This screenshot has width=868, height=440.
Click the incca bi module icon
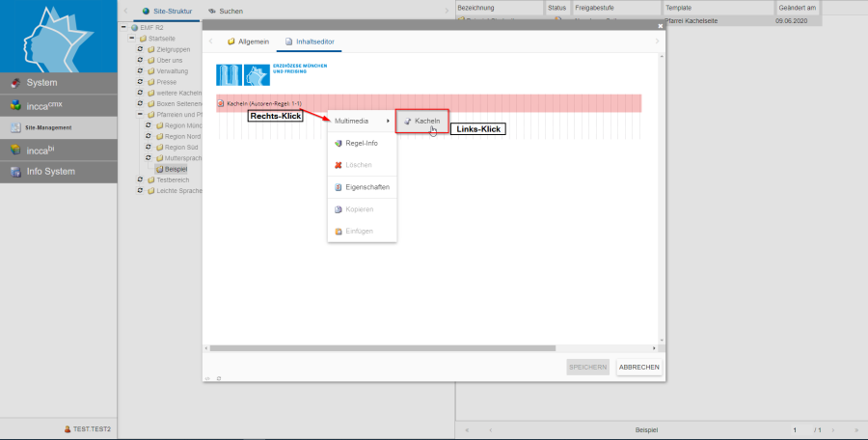[x=14, y=150]
